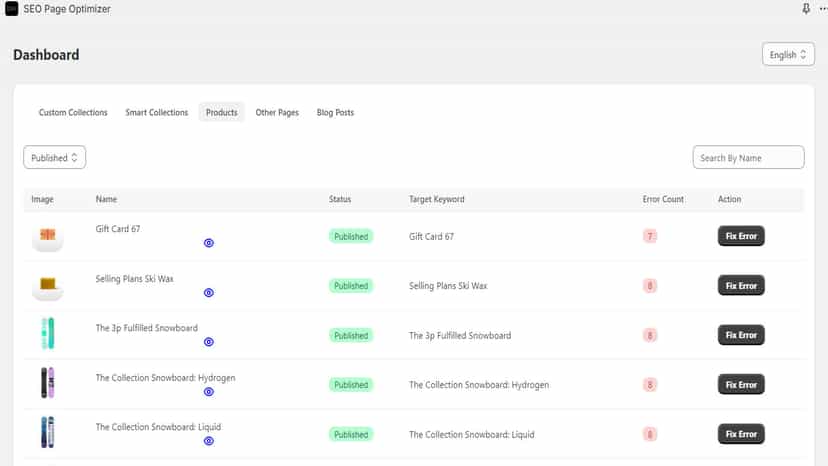Click the Status column header

pyautogui.click(x=340, y=199)
